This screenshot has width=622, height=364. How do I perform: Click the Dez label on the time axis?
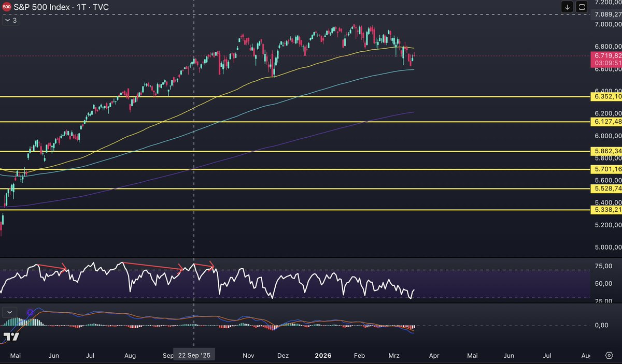[283, 356]
